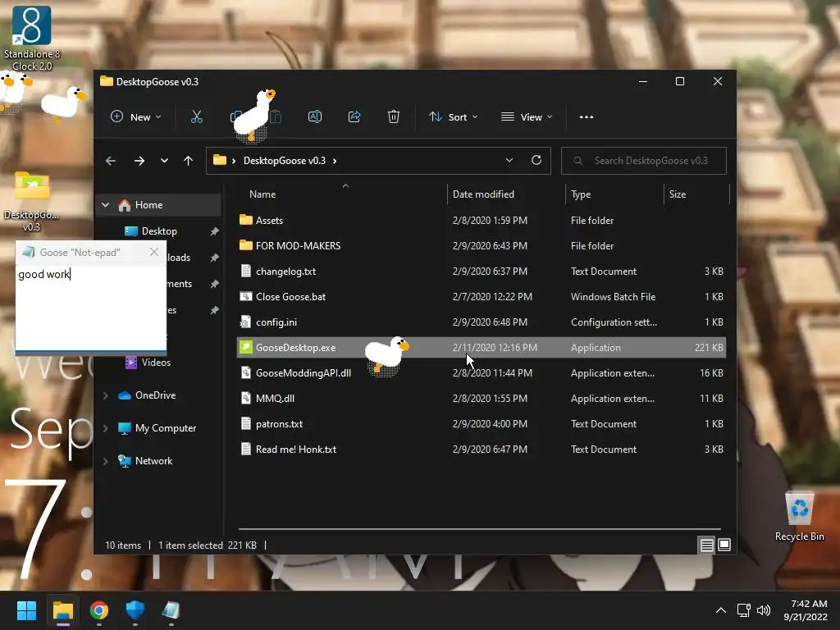Close the Goose Not-epad window

click(x=154, y=252)
